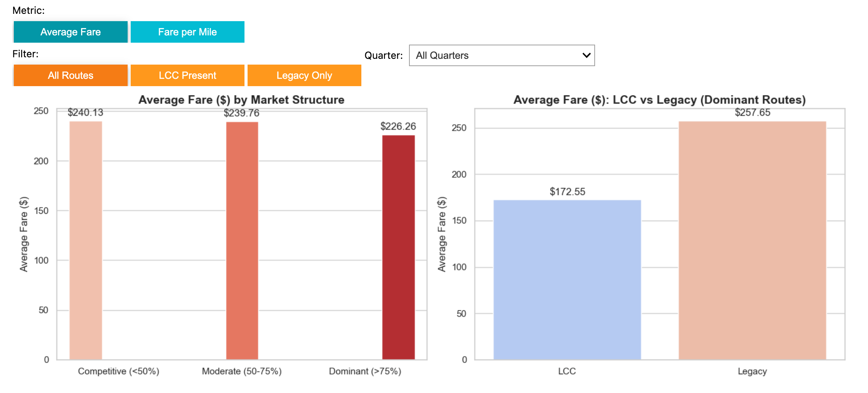Click the $226.26 value label
This screenshot has height=393, width=868.
tap(398, 126)
